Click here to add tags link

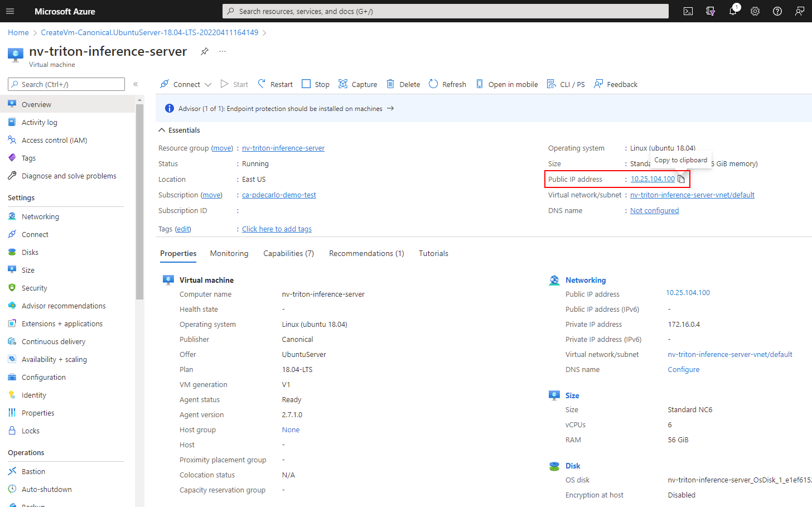point(277,229)
